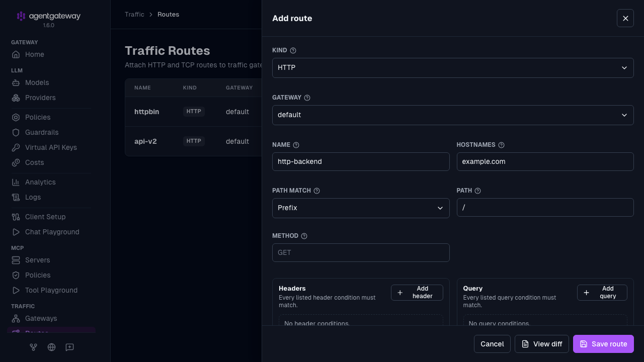This screenshot has width=644, height=362.
Task: Show help for the Method field
Action: (304, 236)
